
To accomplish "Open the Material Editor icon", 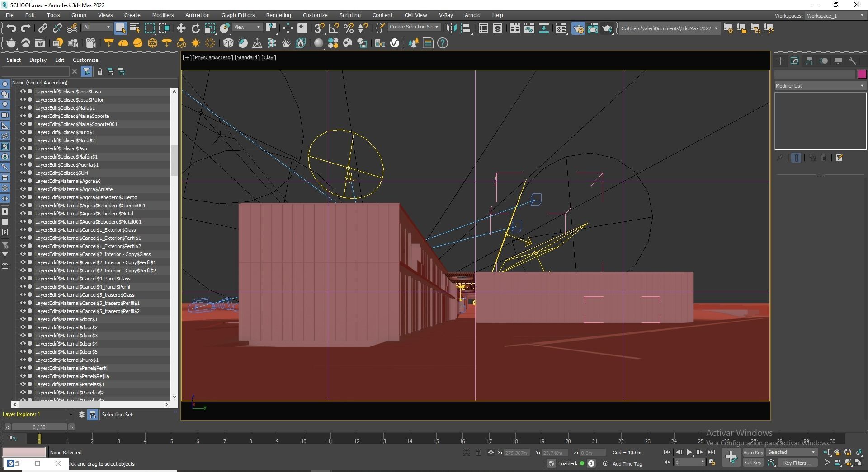I will pos(561,28).
